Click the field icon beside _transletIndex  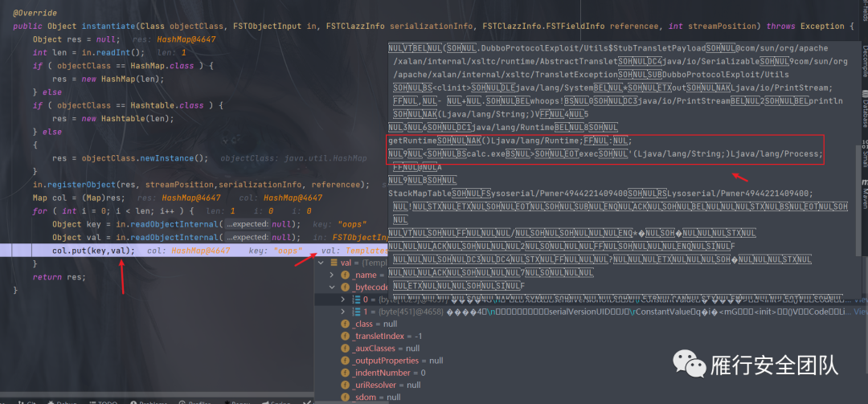345,336
